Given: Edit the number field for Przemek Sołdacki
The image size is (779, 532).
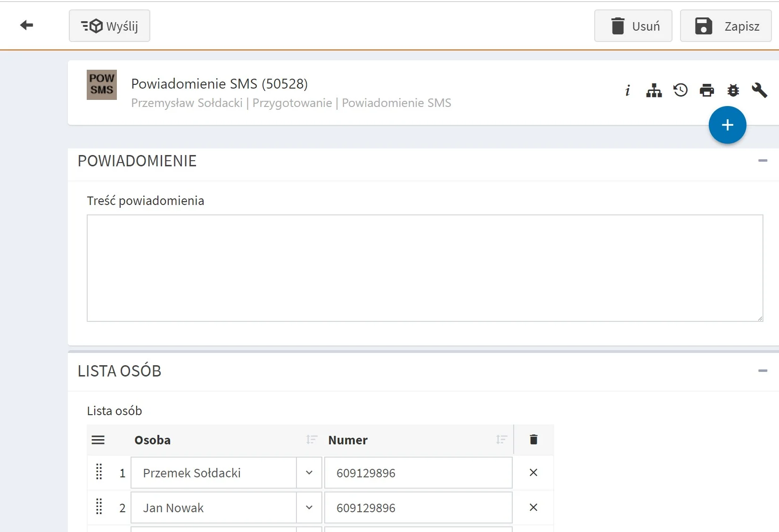Looking at the screenshot, I should pyautogui.click(x=418, y=473).
